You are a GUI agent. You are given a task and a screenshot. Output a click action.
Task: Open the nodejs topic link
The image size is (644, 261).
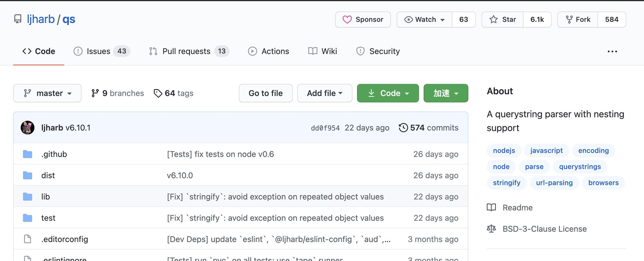pos(504,150)
